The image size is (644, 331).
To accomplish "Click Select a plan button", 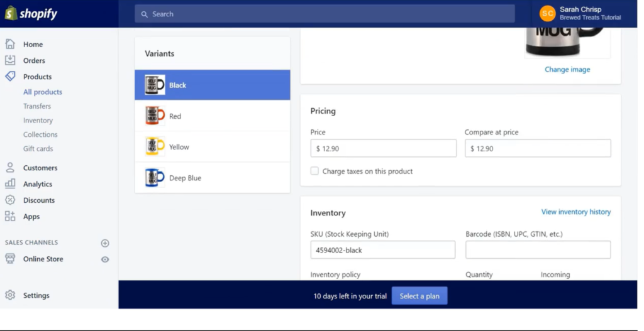I will (x=419, y=296).
